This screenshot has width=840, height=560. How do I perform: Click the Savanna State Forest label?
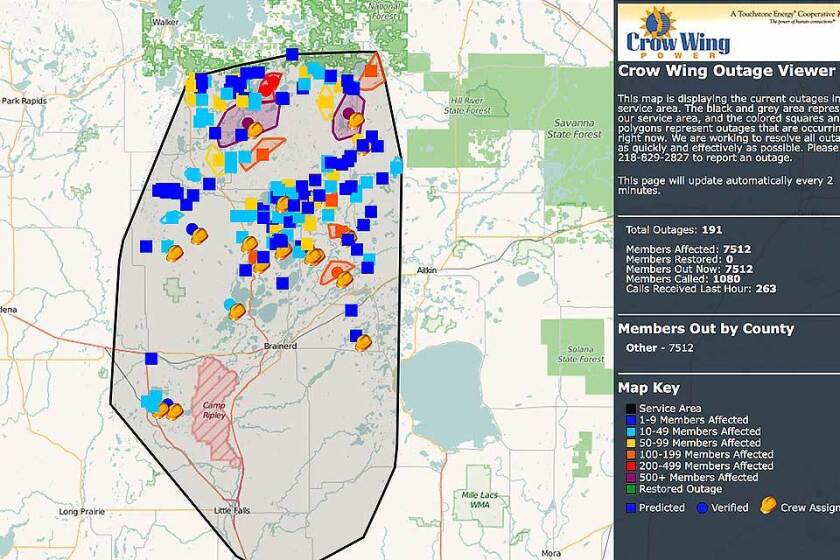[574, 128]
